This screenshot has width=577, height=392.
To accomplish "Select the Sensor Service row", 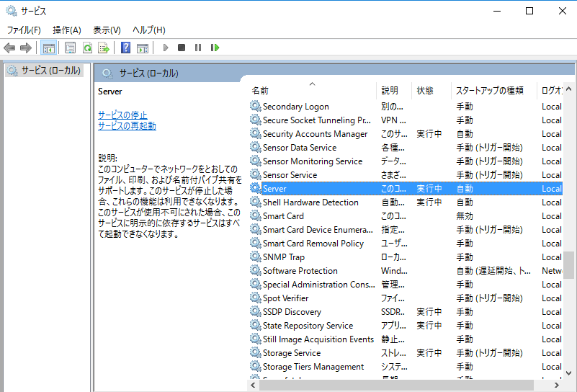I will click(406, 175).
